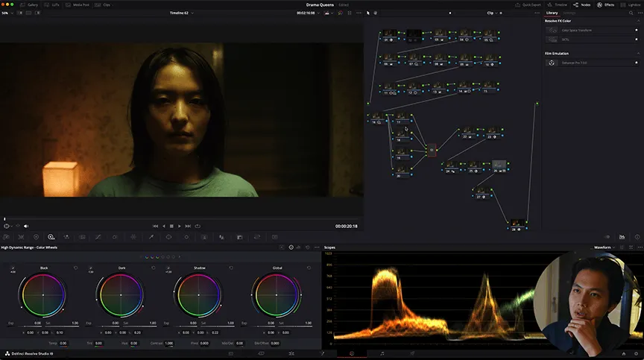The height and width of the screenshot is (360, 644).
Task: Click the Contrast value field
Action: pyautogui.click(x=169, y=343)
